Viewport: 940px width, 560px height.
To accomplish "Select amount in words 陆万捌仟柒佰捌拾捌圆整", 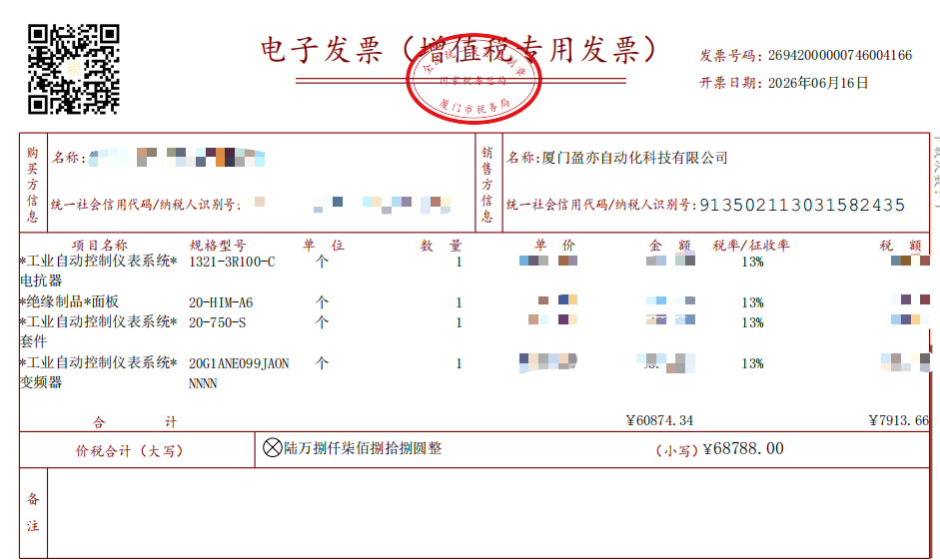I will 363,448.
